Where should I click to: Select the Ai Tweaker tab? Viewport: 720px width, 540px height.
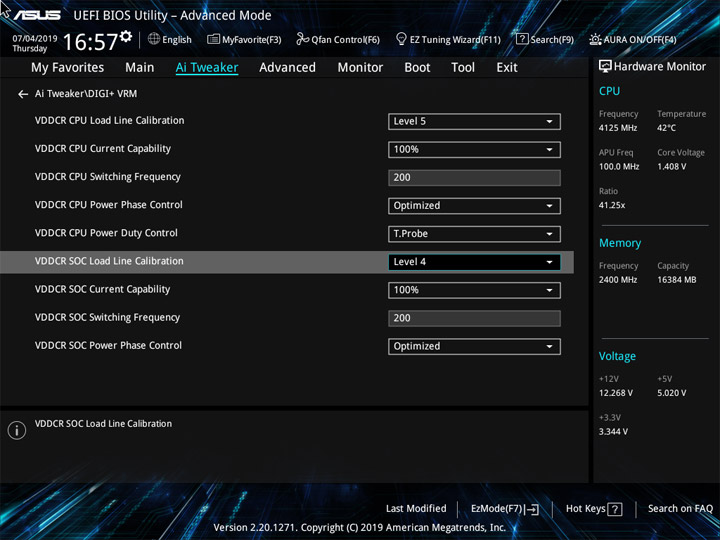pos(207,68)
